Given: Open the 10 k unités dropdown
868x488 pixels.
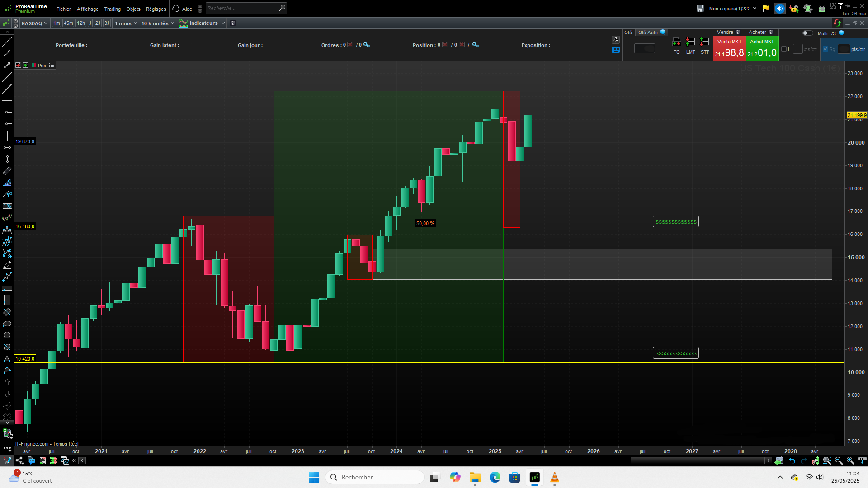Looking at the screenshot, I should (x=157, y=23).
